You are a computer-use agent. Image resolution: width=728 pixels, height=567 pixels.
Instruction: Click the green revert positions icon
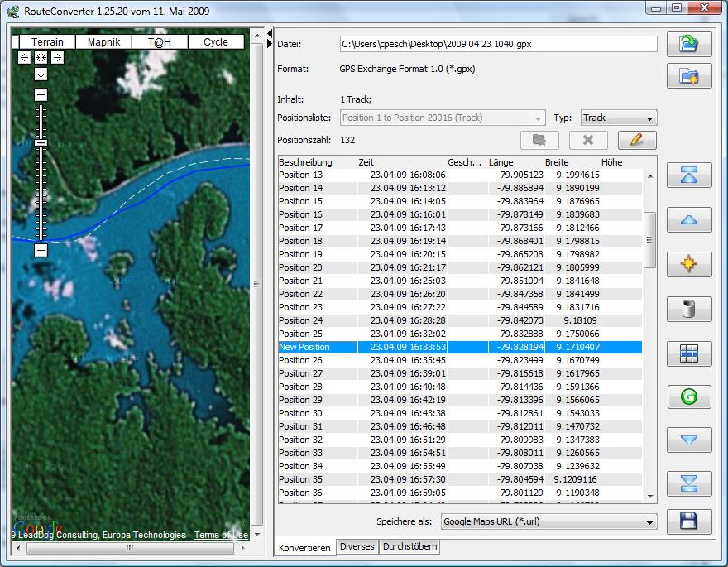tap(689, 396)
